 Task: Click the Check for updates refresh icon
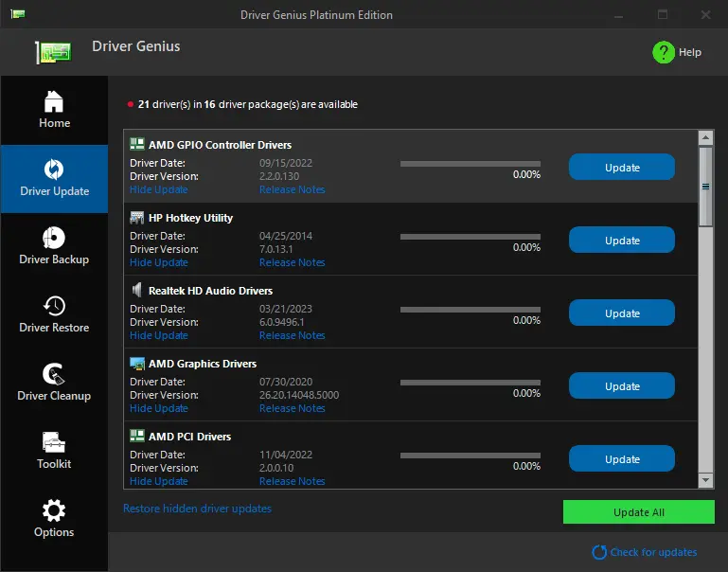pyautogui.click(x=599, y=552)
